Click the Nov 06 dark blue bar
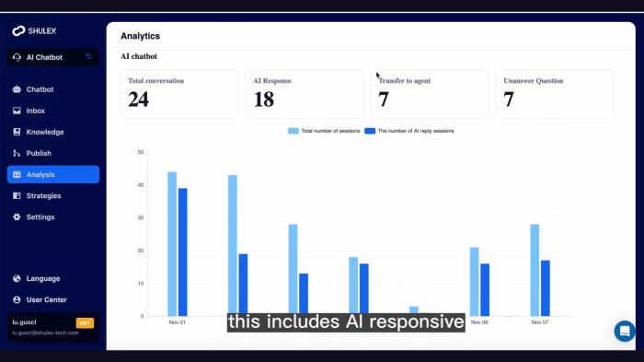 point(485,290)
